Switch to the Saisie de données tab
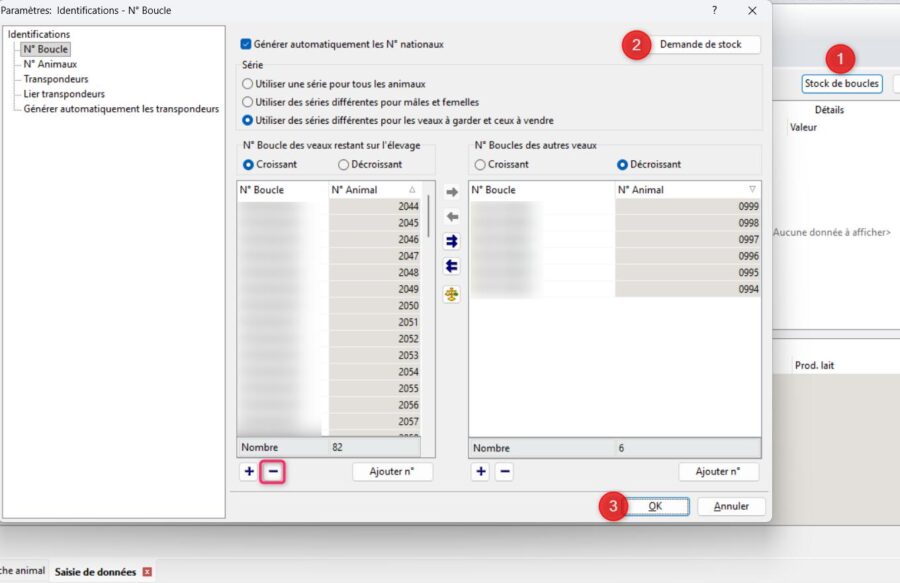The image size is (900, 583). pyautogui.click(x=95, y=572)
